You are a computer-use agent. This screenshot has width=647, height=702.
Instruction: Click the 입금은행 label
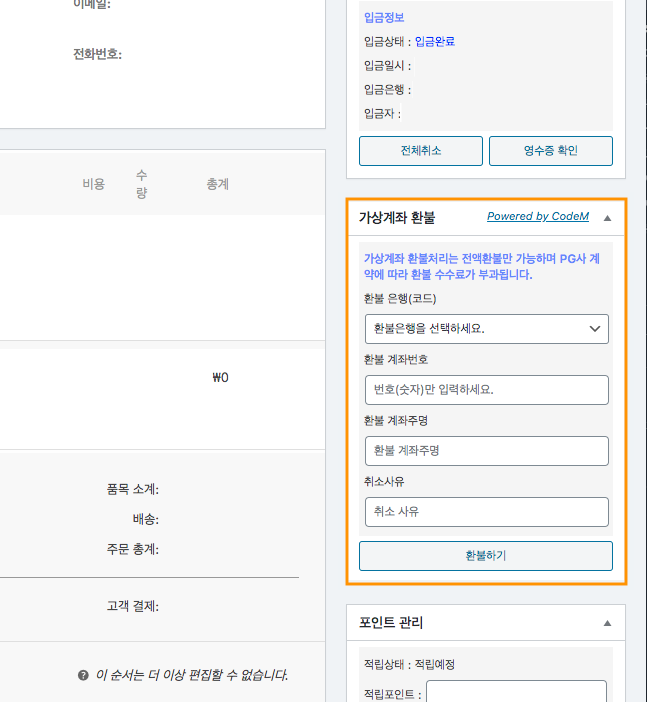click(x=387, y=90)
